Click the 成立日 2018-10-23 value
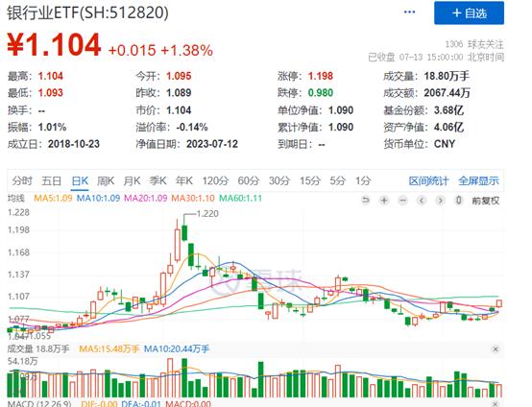532x407 pixels. pos(74,144)
